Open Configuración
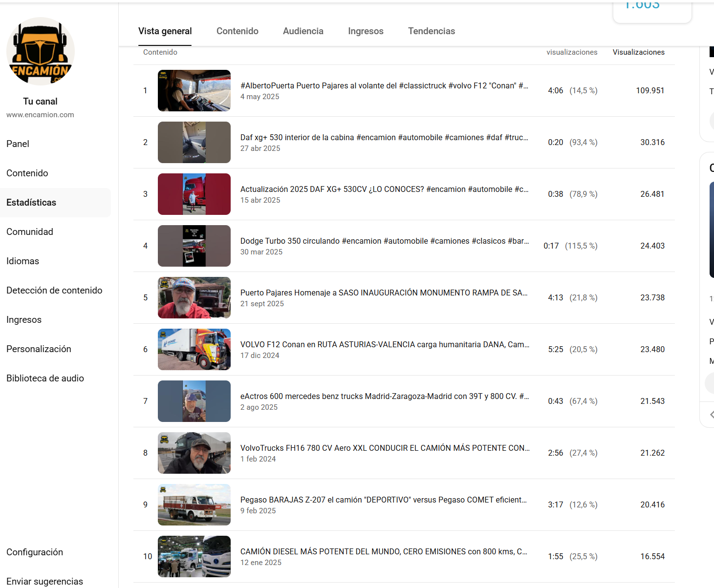This screenshot has width=714, height=588. [x=35, y=552]
